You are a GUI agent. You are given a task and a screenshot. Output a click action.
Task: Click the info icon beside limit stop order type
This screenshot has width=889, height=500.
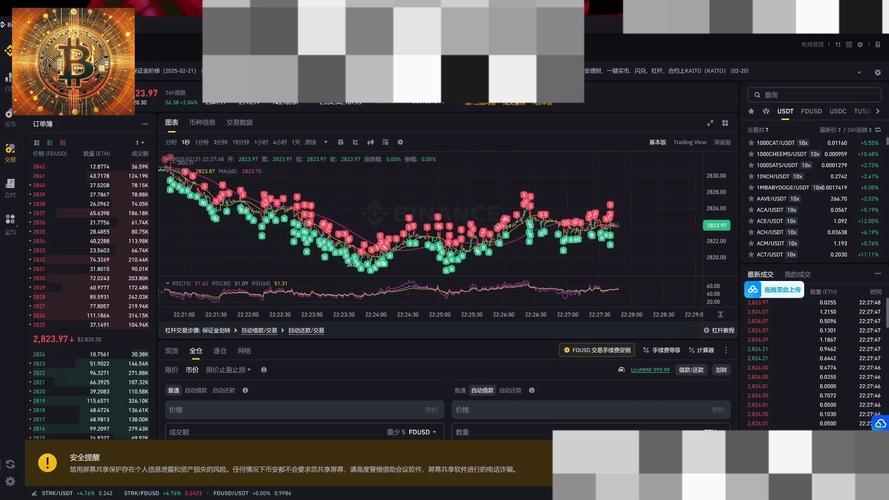[x=264, y=370]
